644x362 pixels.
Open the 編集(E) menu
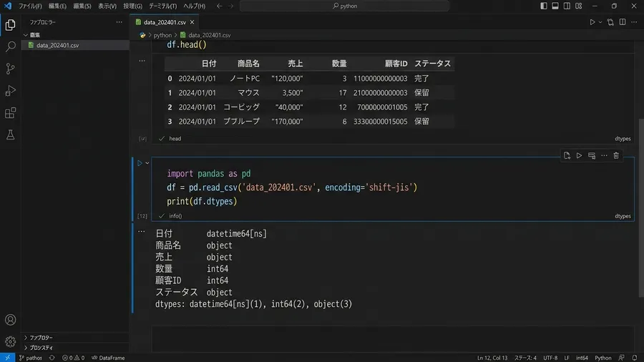click(57, 6)
